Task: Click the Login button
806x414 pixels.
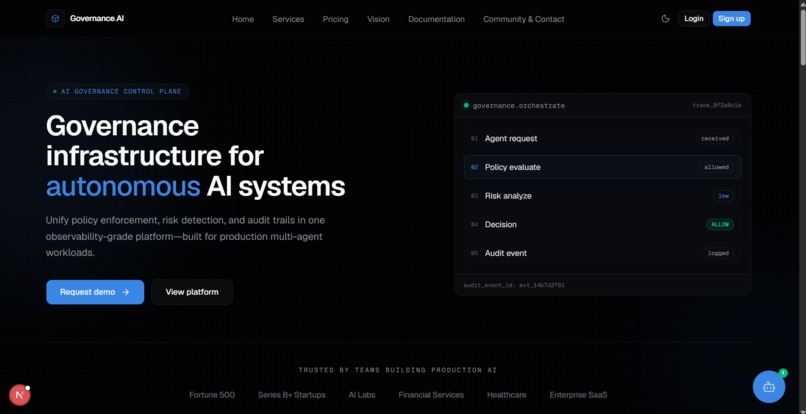Action: (693, 19)
